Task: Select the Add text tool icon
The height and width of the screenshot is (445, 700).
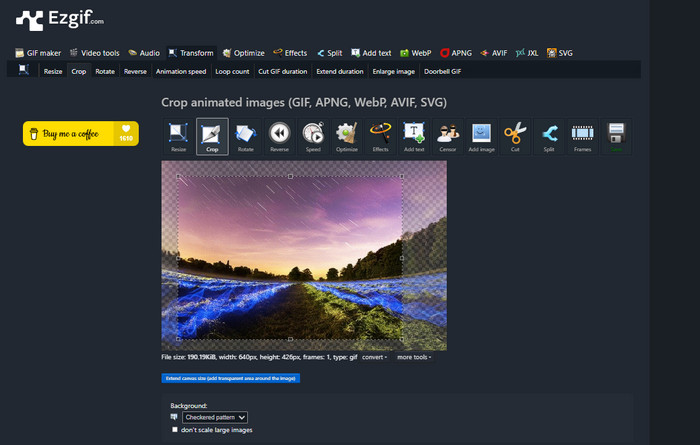Action: [x=414, y=137]
